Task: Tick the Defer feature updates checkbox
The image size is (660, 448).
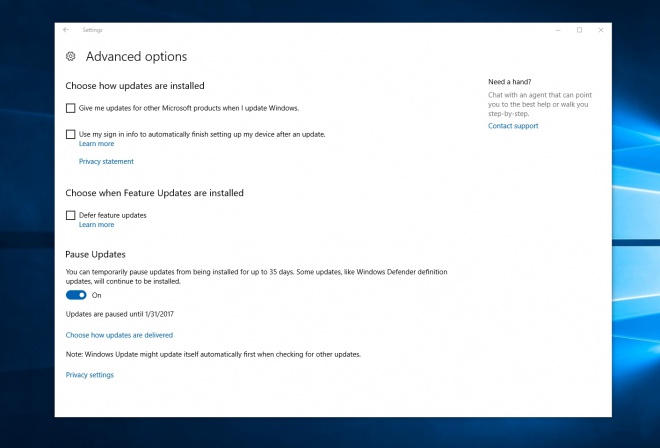Action: tap(70, 215)
